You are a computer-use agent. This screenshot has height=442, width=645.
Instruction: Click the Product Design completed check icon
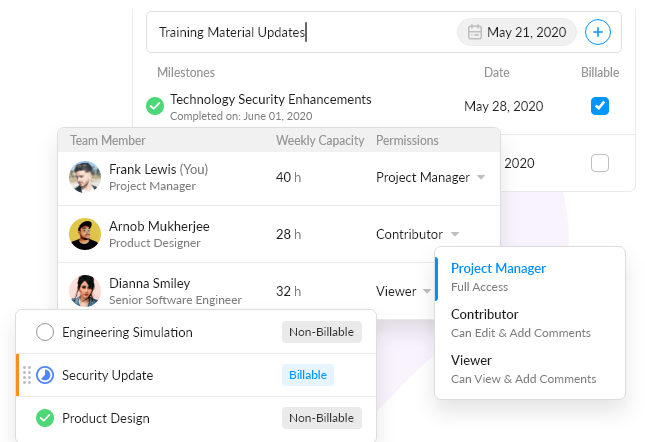coord(45,418)
